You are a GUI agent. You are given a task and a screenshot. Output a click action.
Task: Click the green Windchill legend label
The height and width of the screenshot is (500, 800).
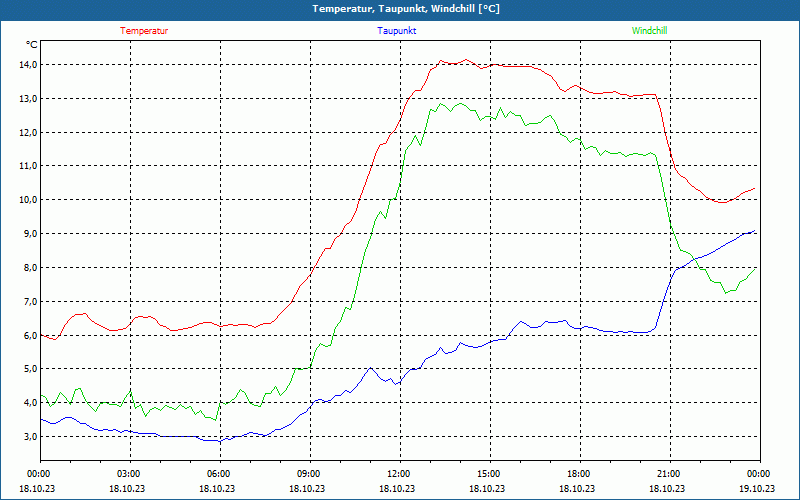tap(649, 31)
